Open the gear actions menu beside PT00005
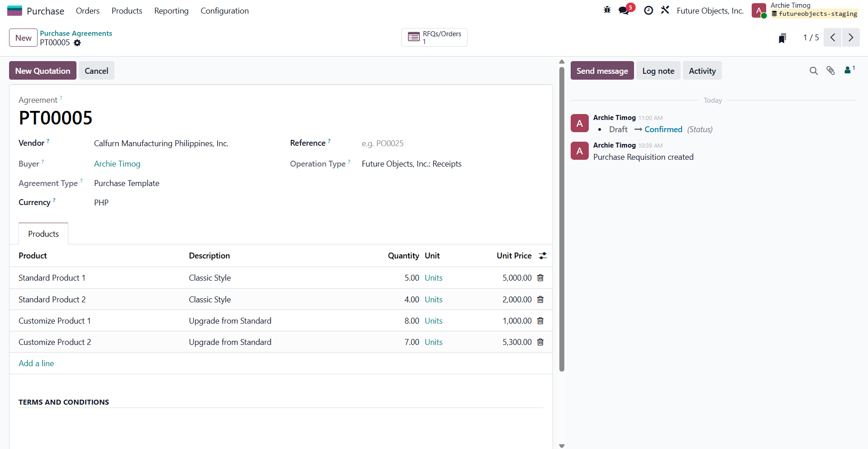 click(77, 43)
